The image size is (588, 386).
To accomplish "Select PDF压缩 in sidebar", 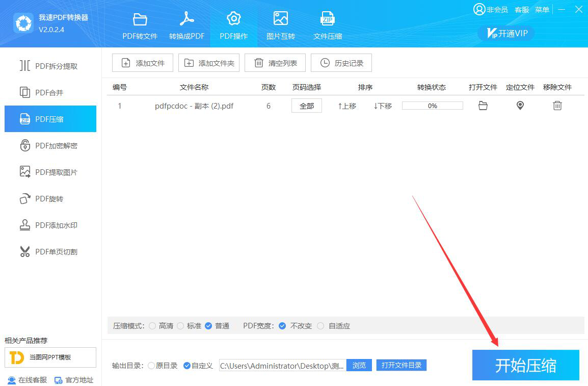I will tap(50, 119).
